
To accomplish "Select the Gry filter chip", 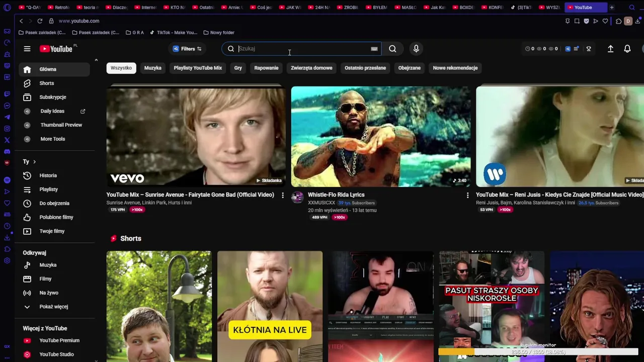I will [238, 68].
